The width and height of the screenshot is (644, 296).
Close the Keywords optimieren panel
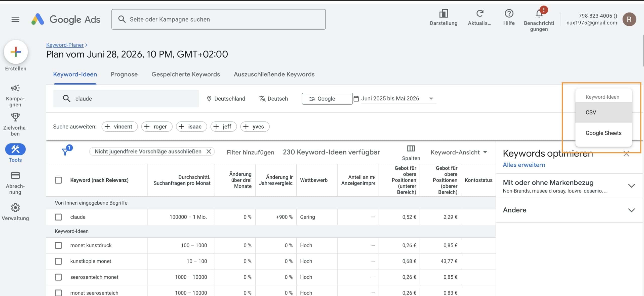(626, 154)
